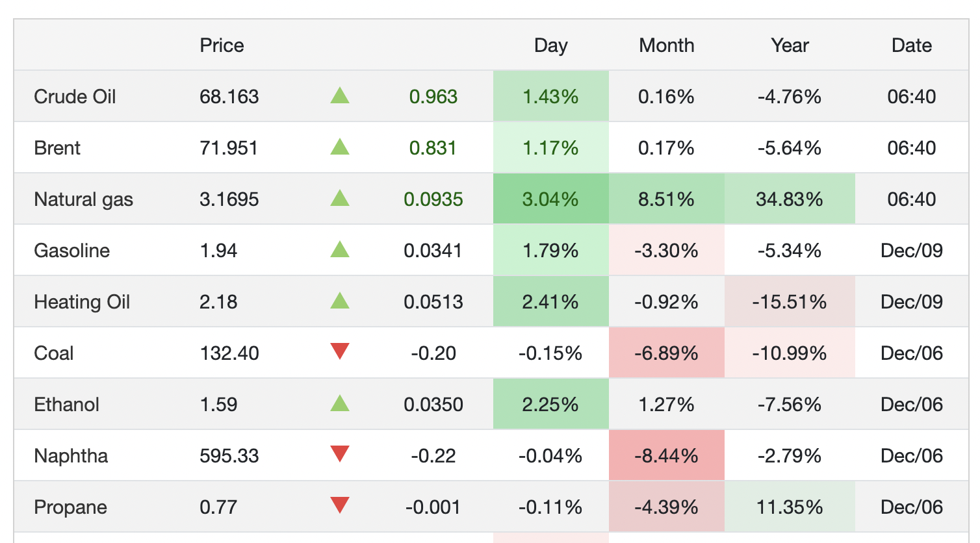The width and height of the screenshot is (980, 543).
Task: Click the red down arrow in Propane row
Action: click(x=340, y=505)
